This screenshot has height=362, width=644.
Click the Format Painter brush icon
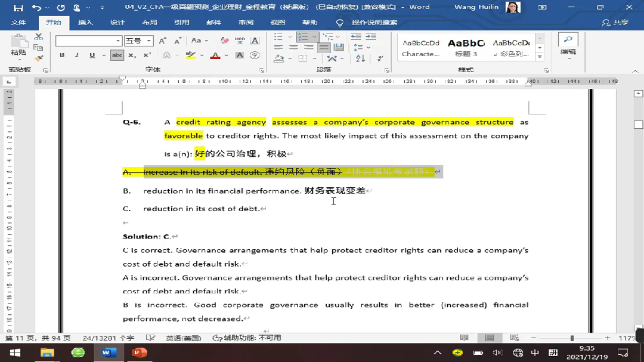coord(39,58)
